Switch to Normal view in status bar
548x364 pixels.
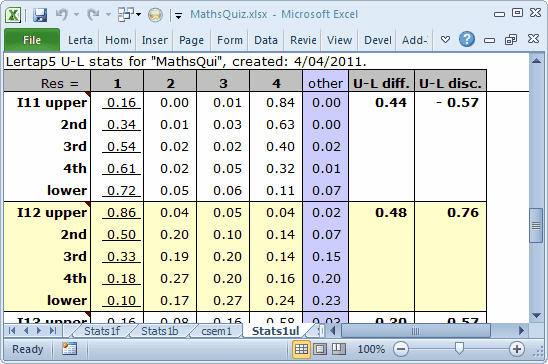coord(301,349)
